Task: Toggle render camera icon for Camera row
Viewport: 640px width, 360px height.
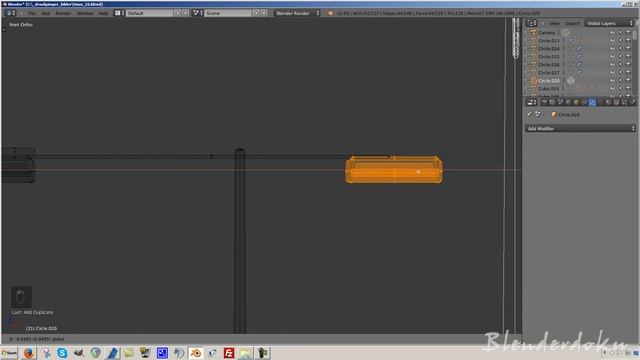Action: tap(628, 33)
